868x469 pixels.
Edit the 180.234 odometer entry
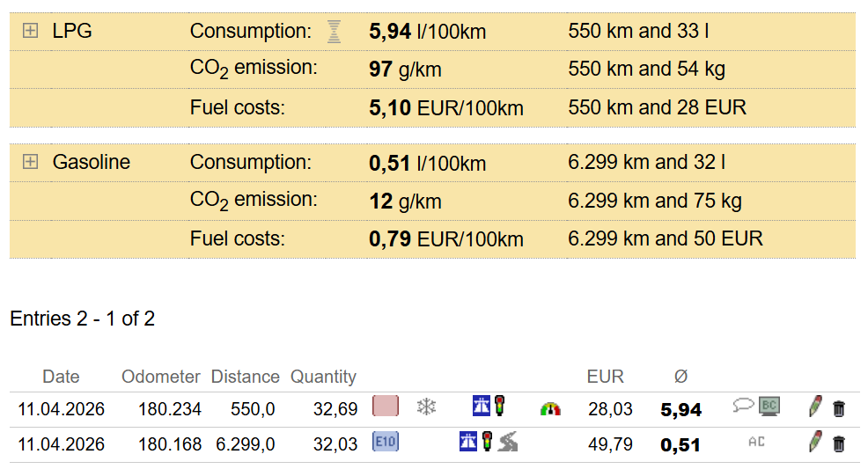(x=816, y=407)
